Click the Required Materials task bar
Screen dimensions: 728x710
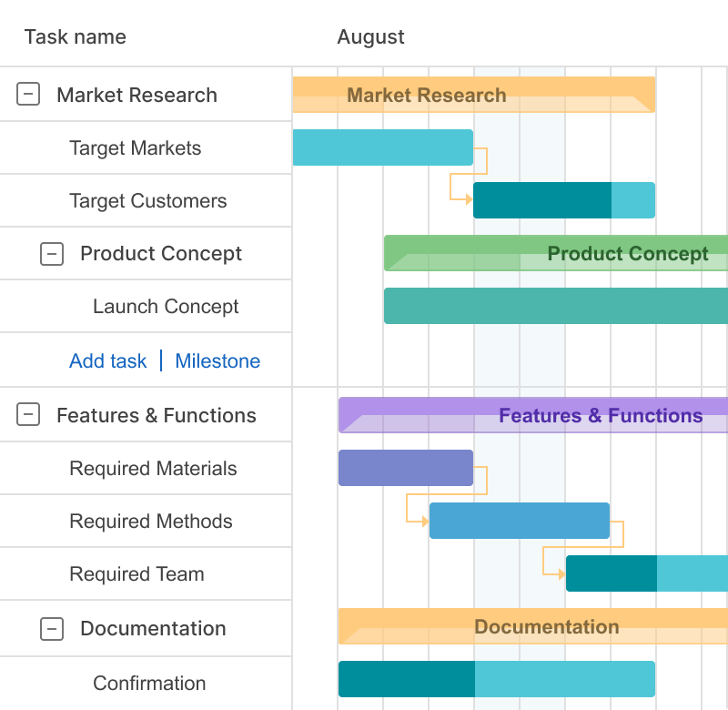click(405, 468)
